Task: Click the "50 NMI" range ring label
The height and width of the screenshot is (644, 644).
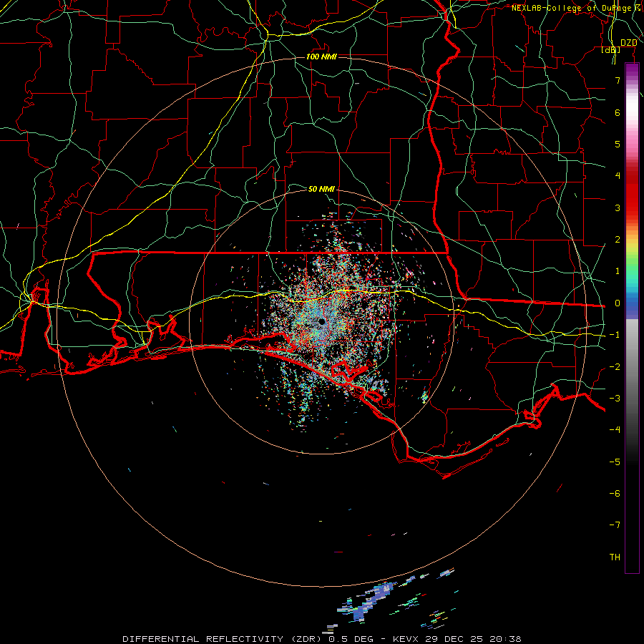Action: [x=321, y=189]
